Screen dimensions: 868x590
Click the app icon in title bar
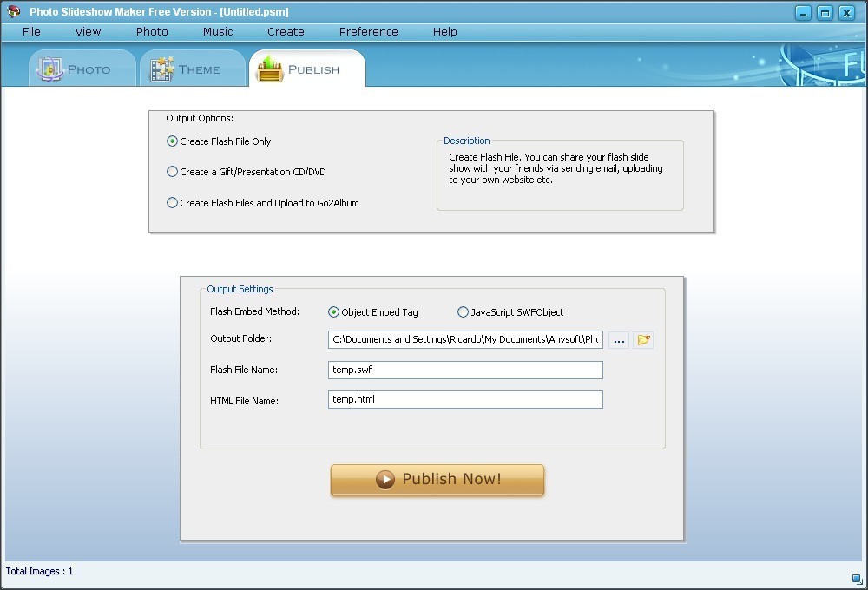[13, 11]
